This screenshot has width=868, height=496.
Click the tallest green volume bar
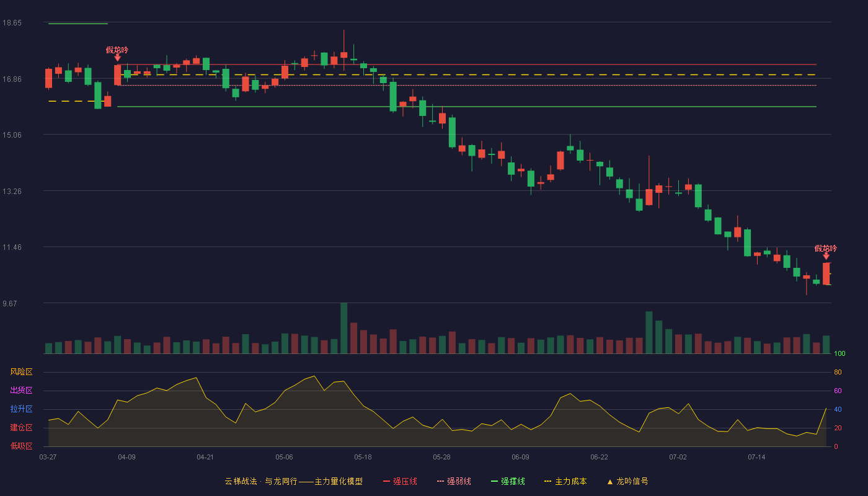343,328
